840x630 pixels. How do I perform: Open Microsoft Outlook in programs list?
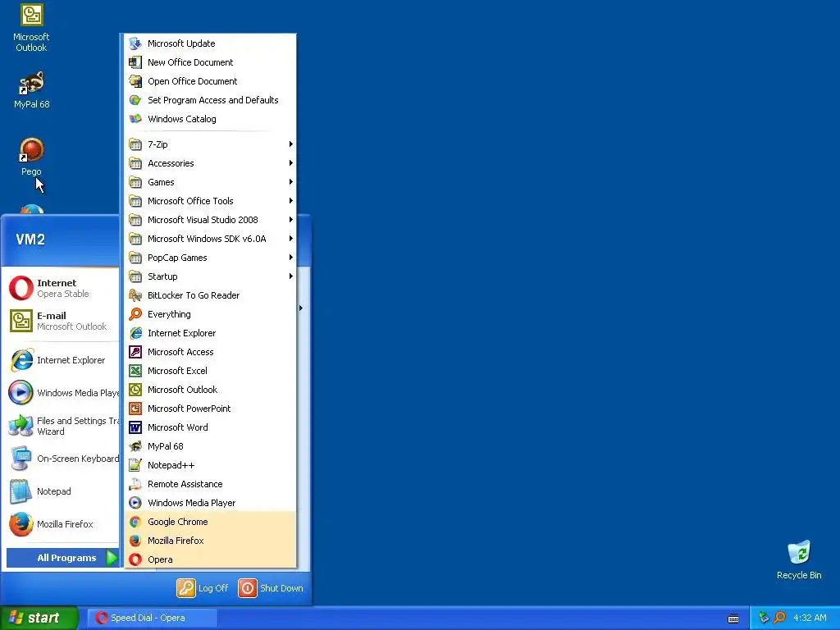(210, 390)
